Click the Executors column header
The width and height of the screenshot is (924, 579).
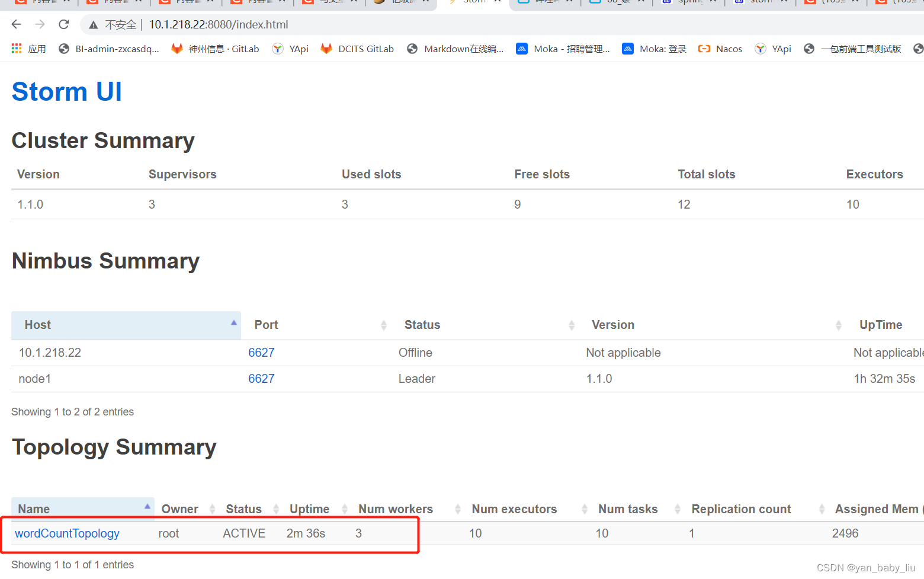coord(874,174)
